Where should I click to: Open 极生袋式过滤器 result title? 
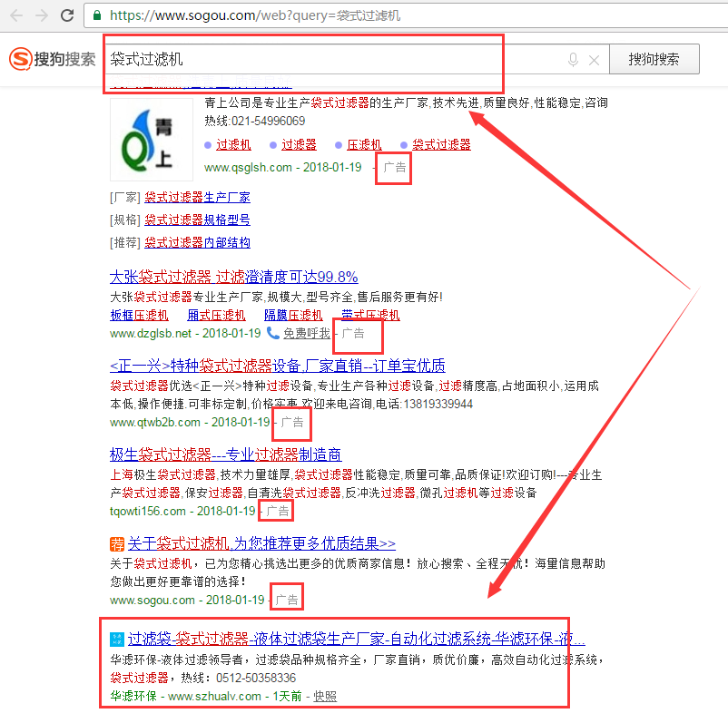pyautogui.click(x=225, y=454)
